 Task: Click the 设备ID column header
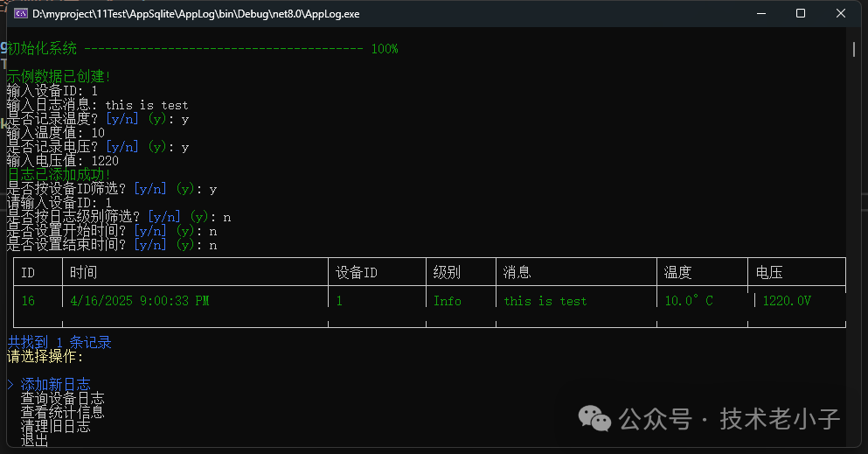tap(357, 273)
